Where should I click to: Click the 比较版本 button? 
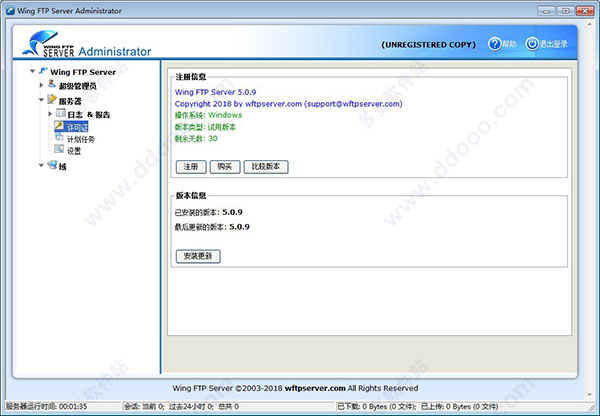pos(266,167)
